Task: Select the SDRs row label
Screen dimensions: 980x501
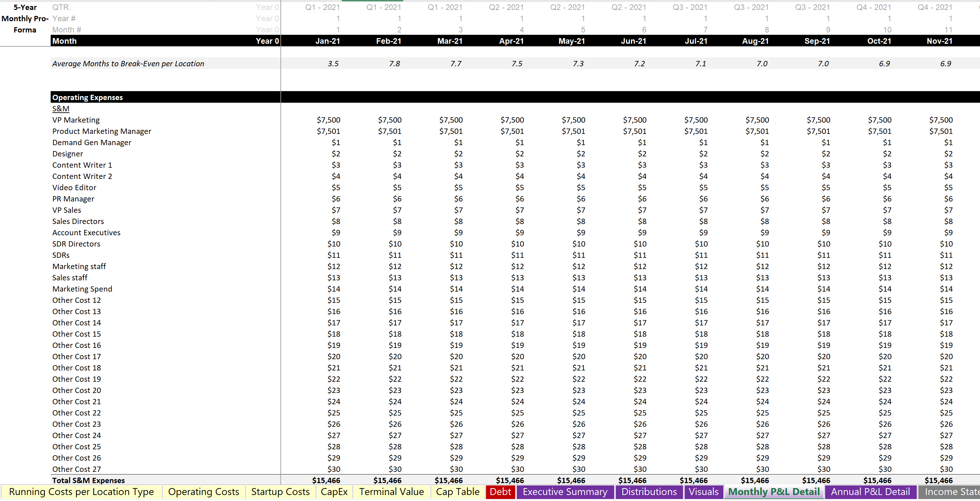Action: point(61,255)
